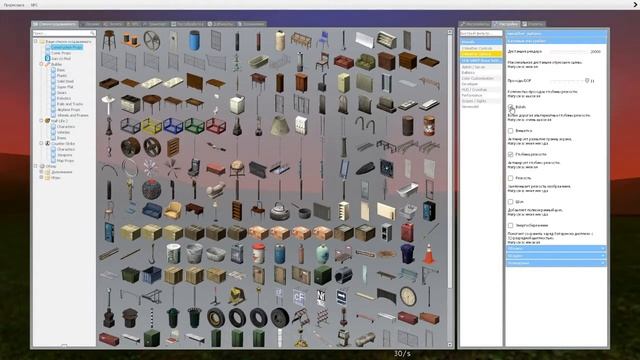Click the magnifier icon in the spawnlist search
This screenshot has height=360, width=640.
[x=93, y=33]
